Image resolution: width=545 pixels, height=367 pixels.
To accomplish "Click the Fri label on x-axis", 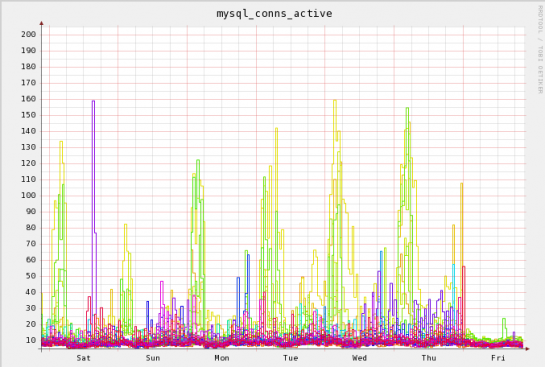I will [x=498, y=358].
